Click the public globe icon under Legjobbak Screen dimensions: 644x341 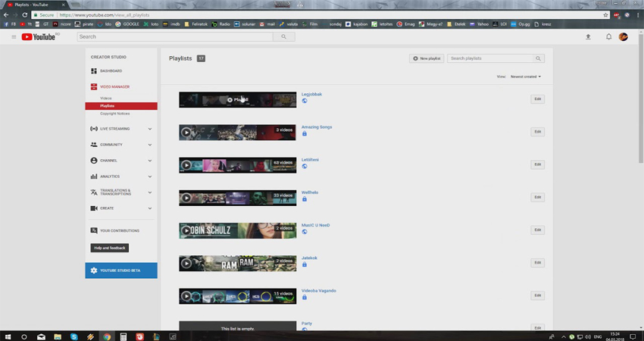point(305,101)
